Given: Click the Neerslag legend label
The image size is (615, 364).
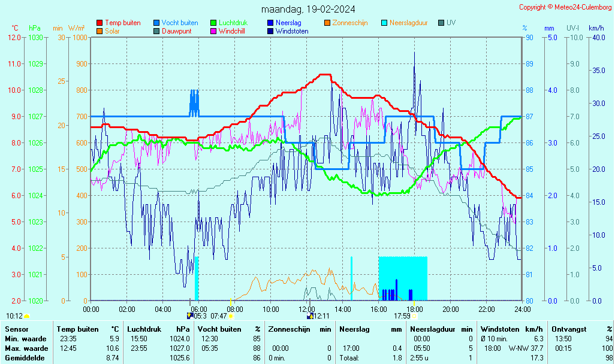Looking at the screenshot, I should tap(288, 23).
